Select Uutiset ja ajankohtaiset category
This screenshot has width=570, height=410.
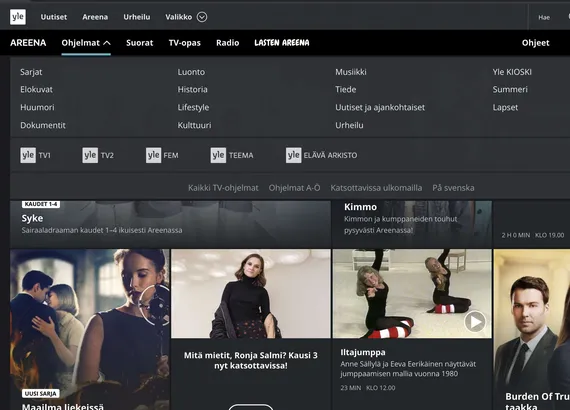[x=380, y=107]
